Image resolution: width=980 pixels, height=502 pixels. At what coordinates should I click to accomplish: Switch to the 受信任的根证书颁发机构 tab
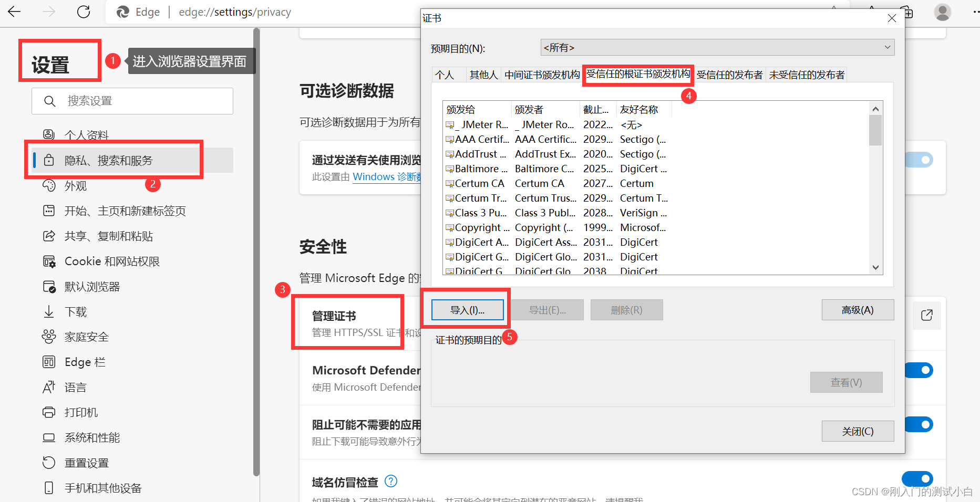click(x=638, y=74)
